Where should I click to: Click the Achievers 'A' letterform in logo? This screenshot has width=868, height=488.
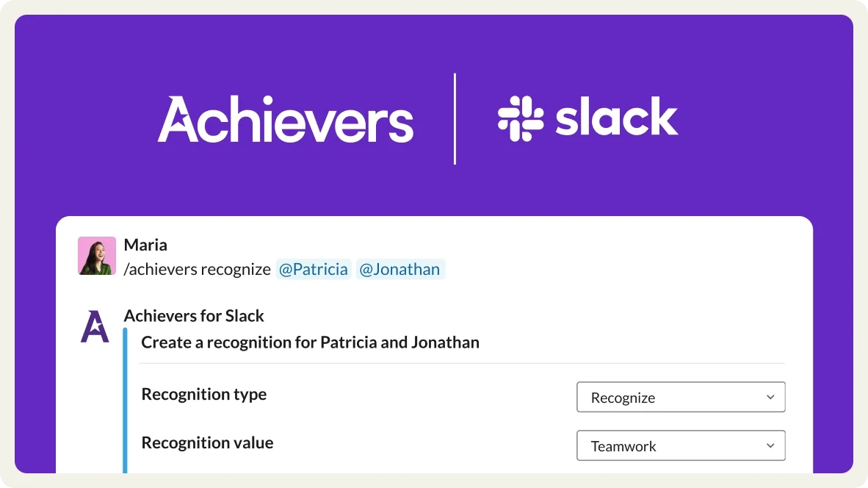tap(178, 119)
